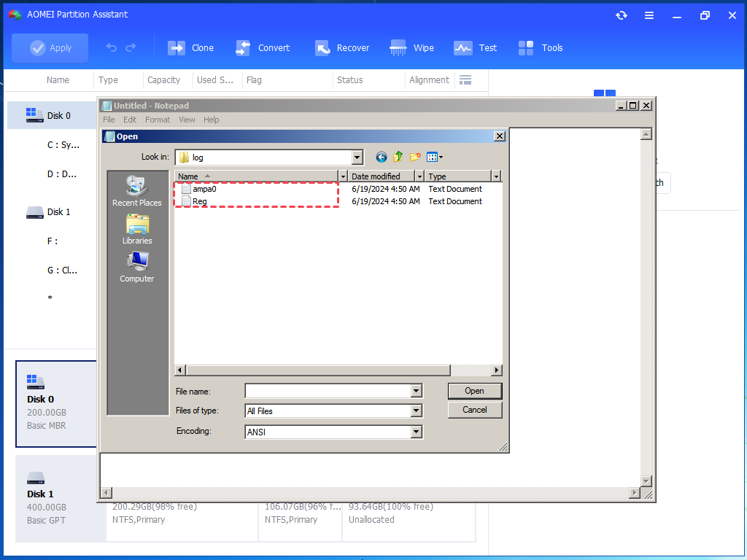Select Libraries in the places bar
The height and width of the screenshot is (560, 747).
(x=137, y=230)
